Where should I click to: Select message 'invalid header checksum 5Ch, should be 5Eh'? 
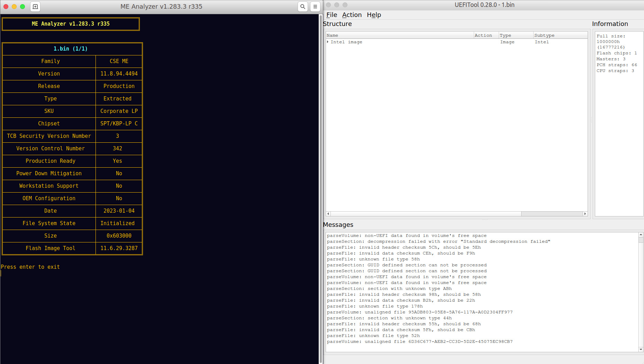404,247
